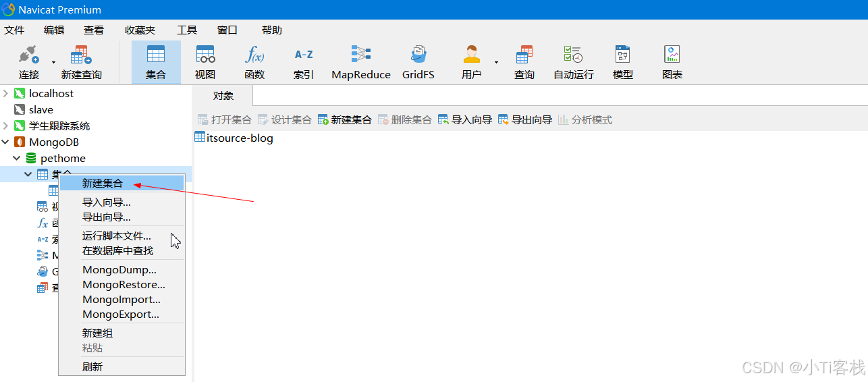Select the MongoDB connection

(x=54, y=142)
